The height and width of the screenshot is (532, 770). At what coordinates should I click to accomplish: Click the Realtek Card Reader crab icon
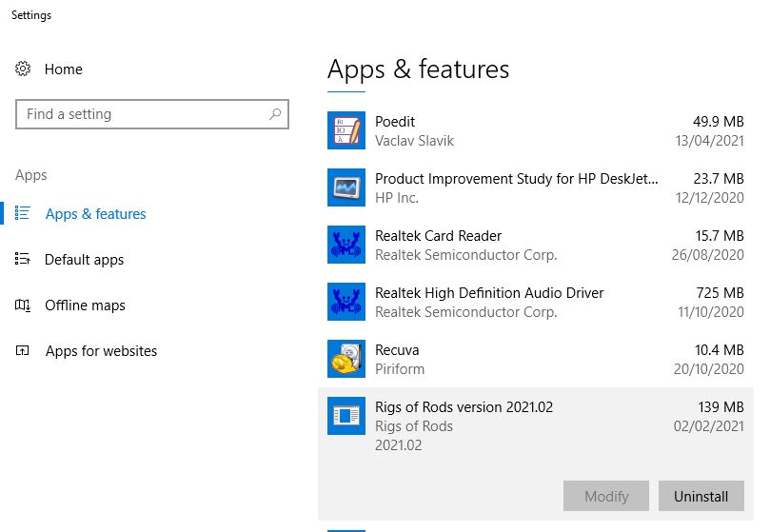click(346, 245)
